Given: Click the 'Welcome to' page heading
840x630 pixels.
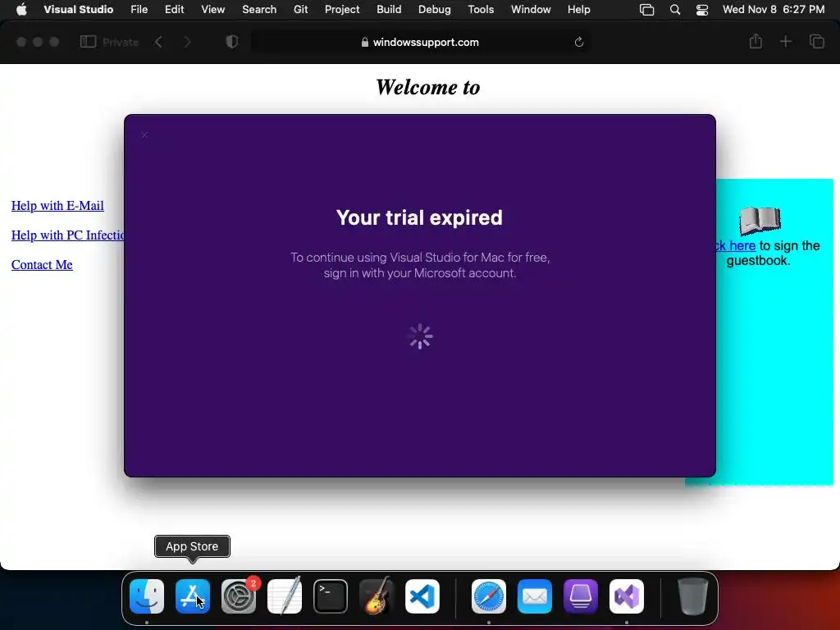Looking at the screenshot, I should 427,87.
